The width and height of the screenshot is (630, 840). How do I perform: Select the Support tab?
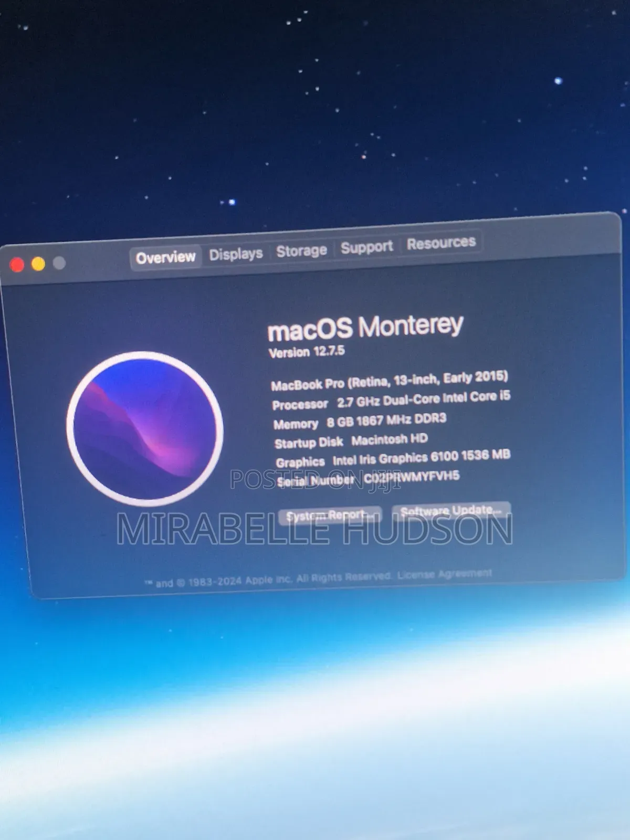[x=366, y=247]
